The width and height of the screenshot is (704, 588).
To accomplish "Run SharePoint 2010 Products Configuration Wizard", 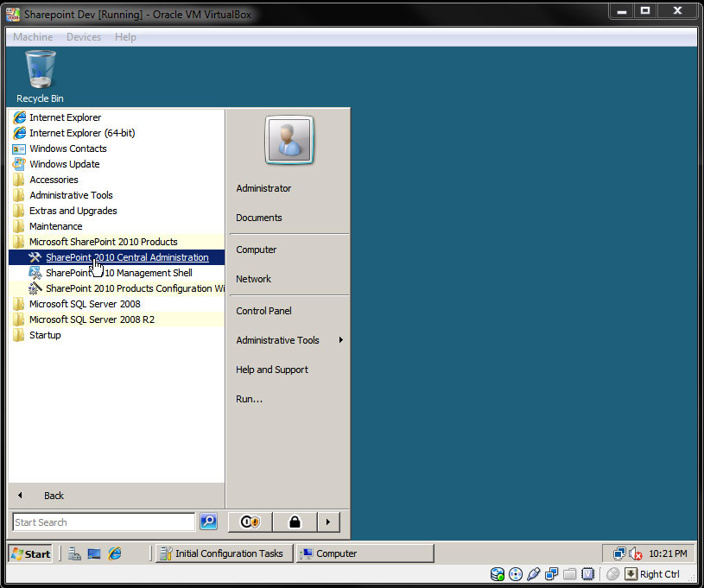I will [117, 288].
